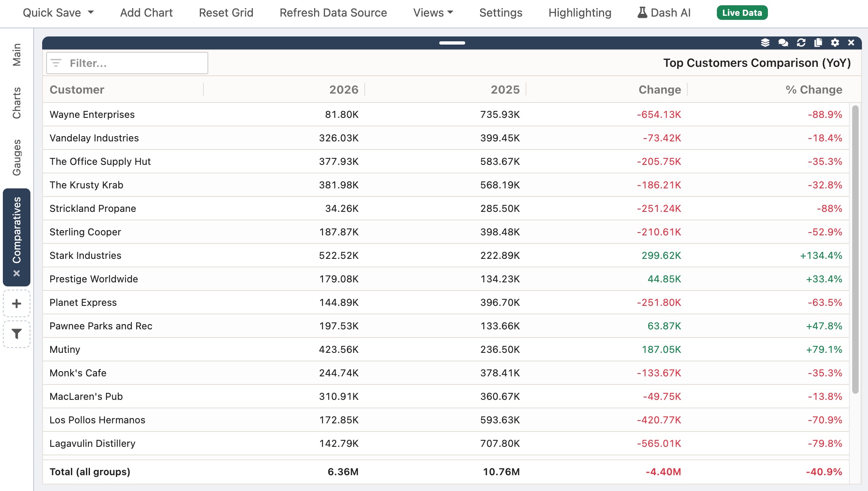Click MacLaren's Pub customer name
The width and height of the screenshot is (868, 491).
(86, 397)
